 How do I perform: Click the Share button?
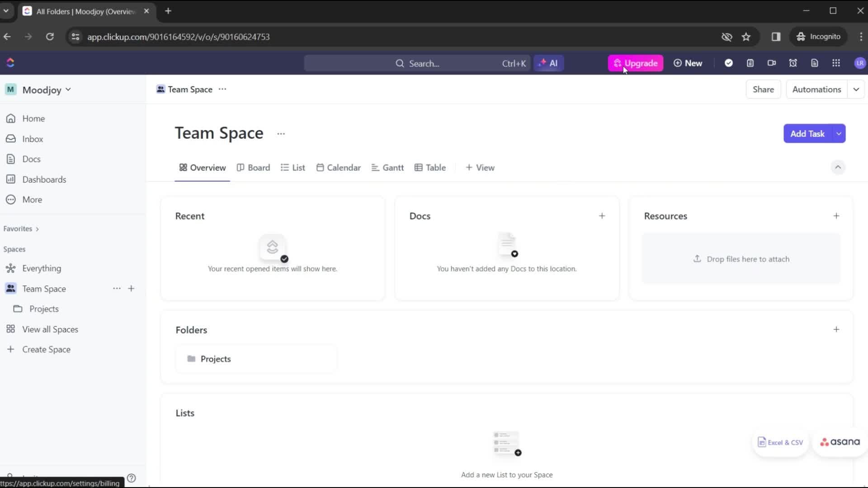pos(763,89)
